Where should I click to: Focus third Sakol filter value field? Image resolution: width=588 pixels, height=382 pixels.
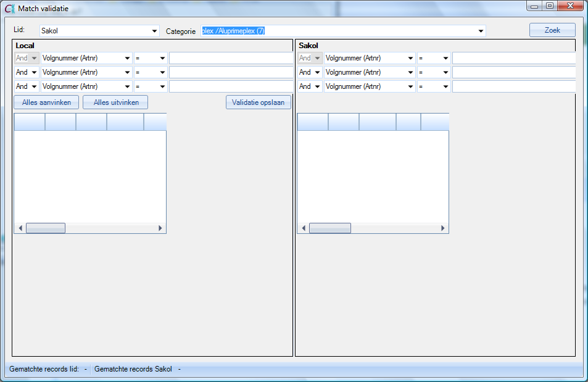(514, 86)
